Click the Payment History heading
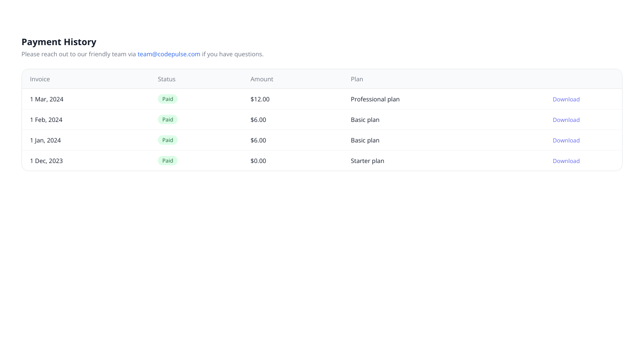This screenshot has width=644, height=343. pos(59,42)
